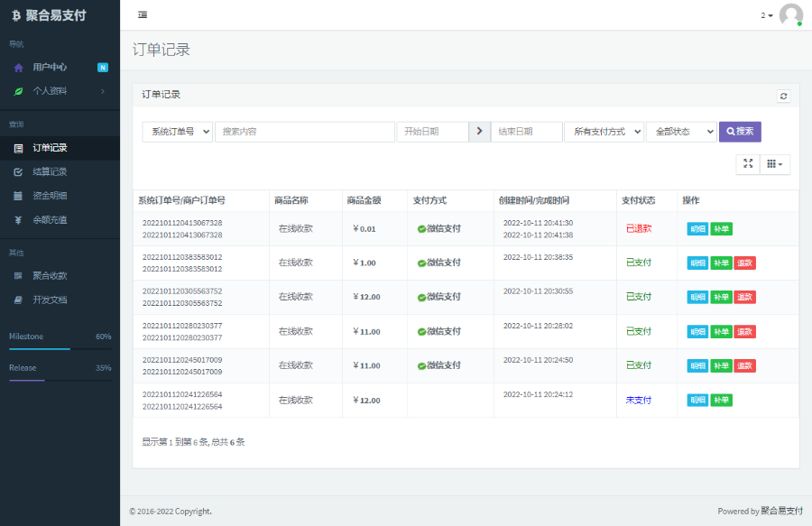Click 补单 for order 2022101120305563752
The width and height of the screenshot is (812, 526).
(x=722, y=297)
